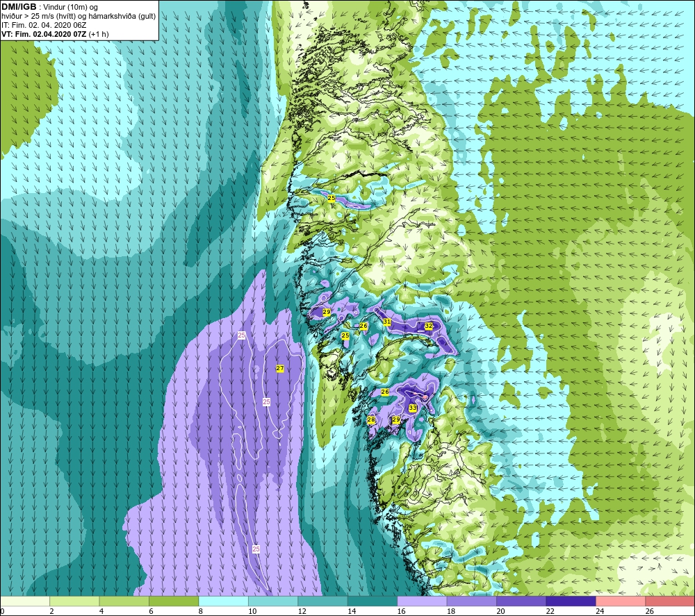Pick the salmon red above-26 legend swatch
This screenshot has width=695, height=616.
point(670,601)
